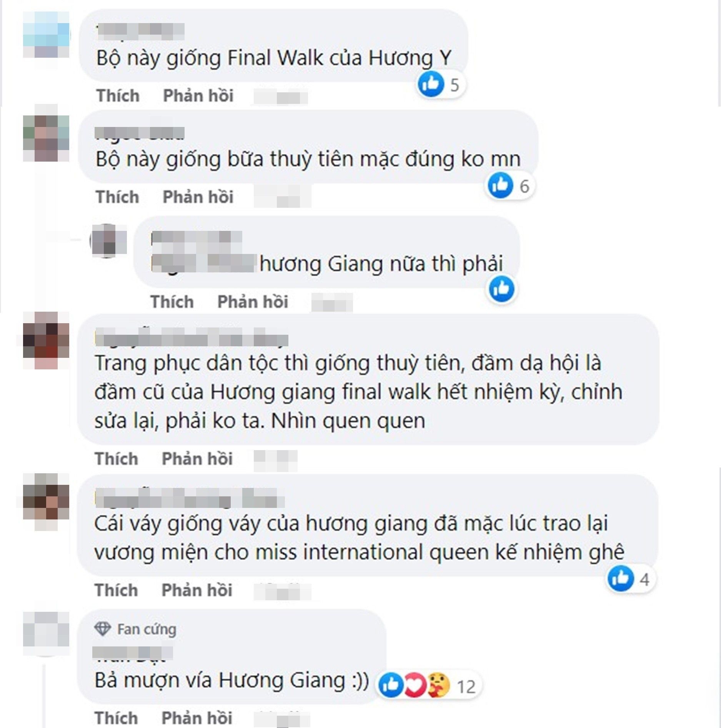Open avatar of 'Trang phục dân tộc' commenter
Viewport: 721px width, 728px height.
[x=46, y=341]
